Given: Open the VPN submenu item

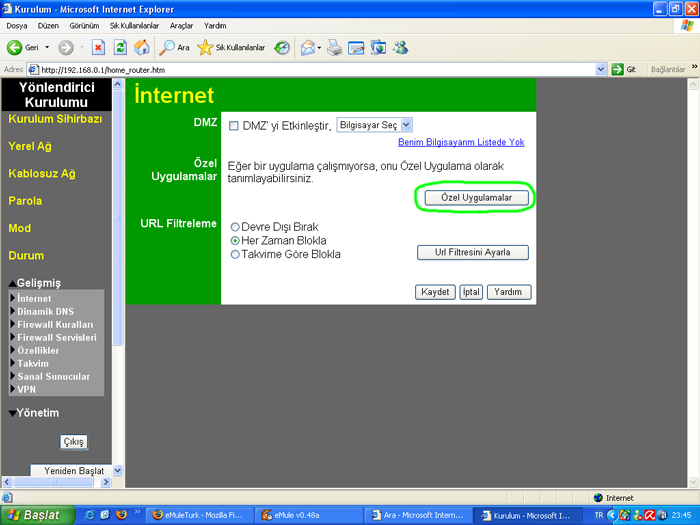Looking at the screenshot, I should coord(26,389).
